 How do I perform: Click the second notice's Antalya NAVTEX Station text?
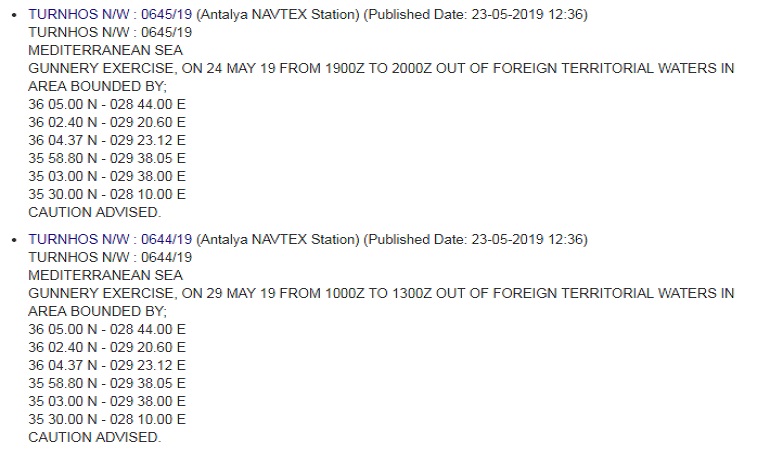point(278,239)
